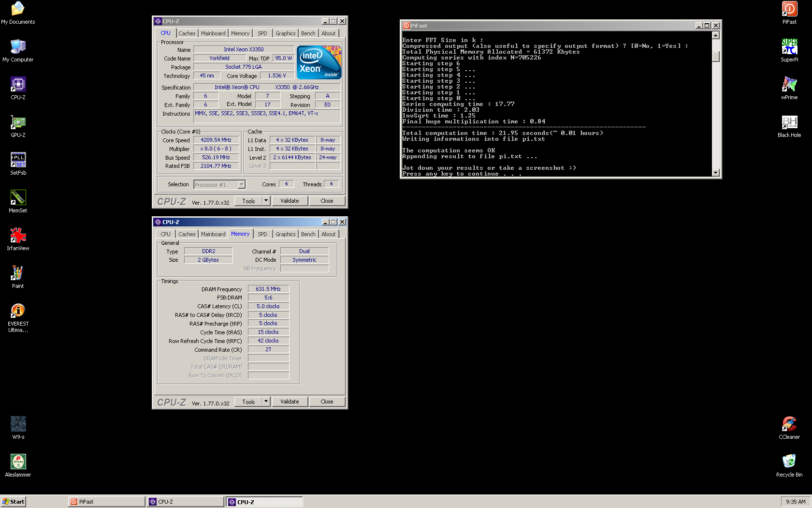Launch CCleaner desktop shortcut
This screenshot has height=508, width=812.
[x=789, y=428]
